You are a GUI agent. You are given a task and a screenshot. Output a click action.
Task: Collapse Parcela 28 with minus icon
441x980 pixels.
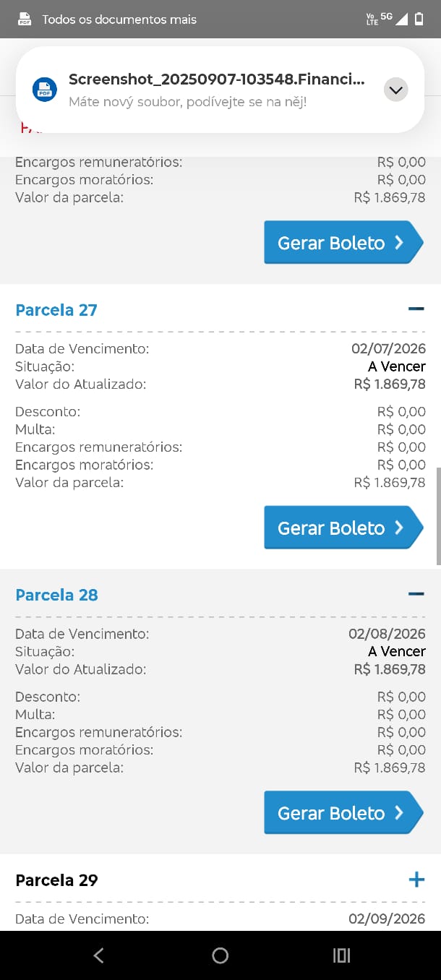coord(416,594)
